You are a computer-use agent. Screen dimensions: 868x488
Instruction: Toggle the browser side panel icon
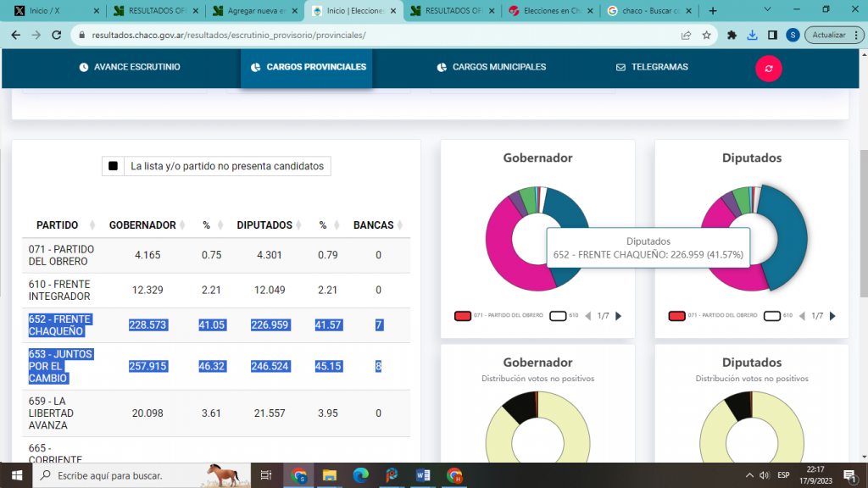[x=772, y=36]
